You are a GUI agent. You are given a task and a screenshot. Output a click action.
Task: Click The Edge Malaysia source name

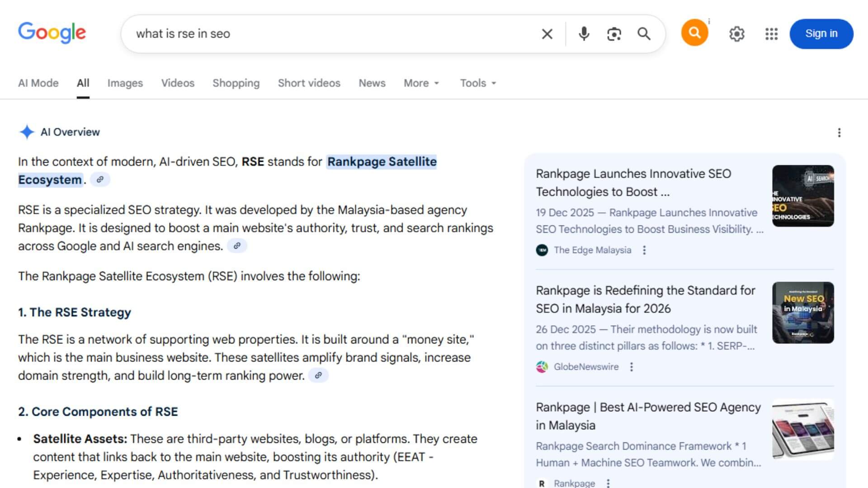593,250
